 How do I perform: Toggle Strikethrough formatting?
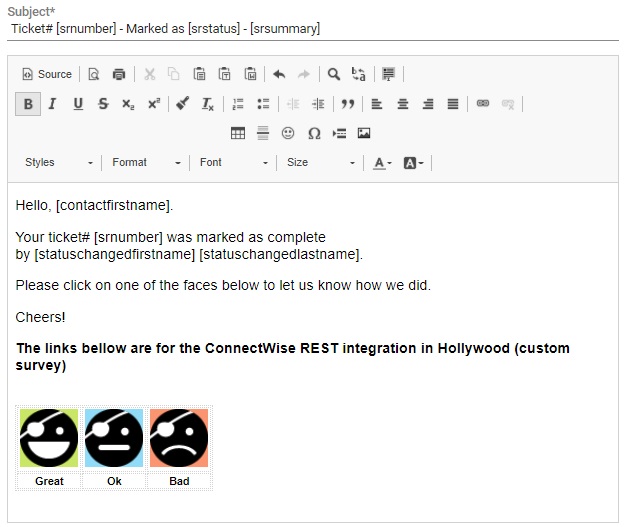coord(103,104)
